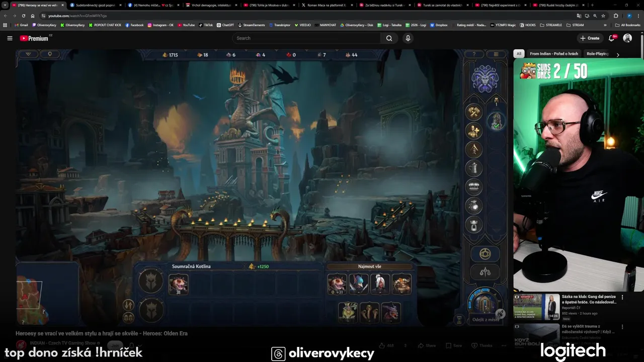Bookmark this page with star icon

click(x=603, y=16)
